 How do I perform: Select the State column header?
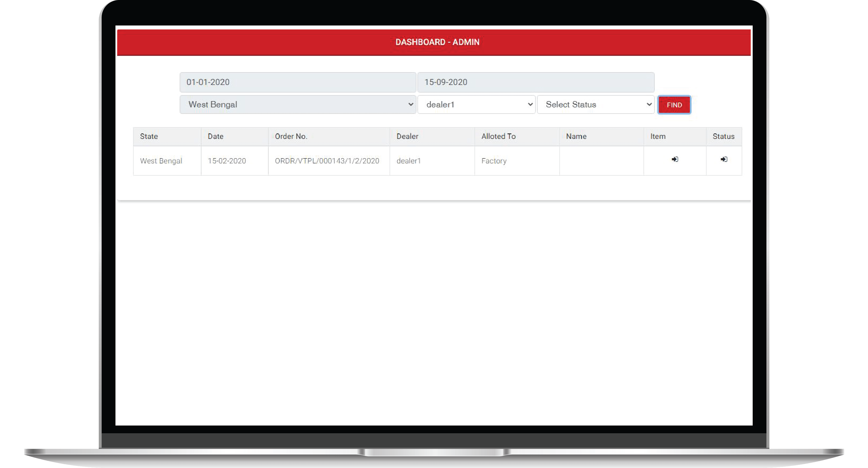pos(149,136)
